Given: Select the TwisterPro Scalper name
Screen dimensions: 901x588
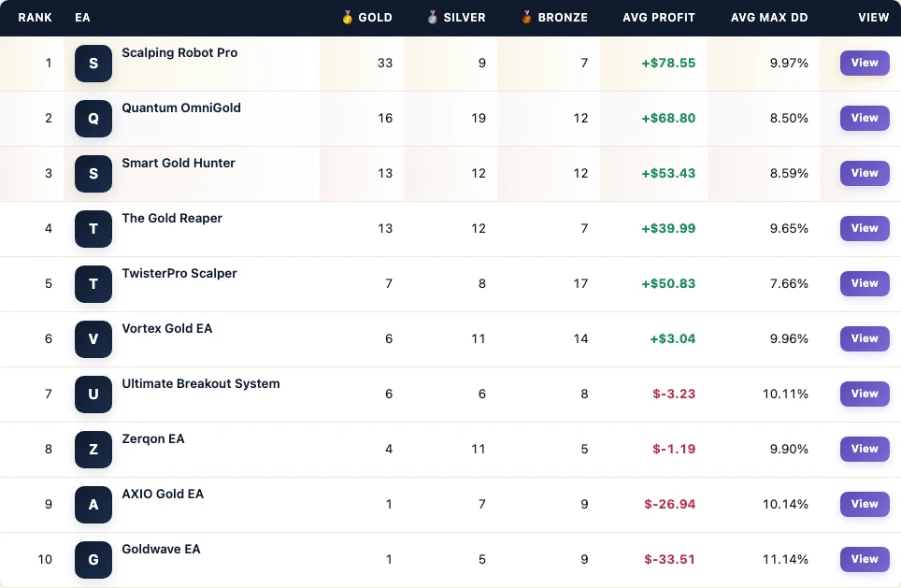Looking at the screenshot, I should tap(179, 274).
